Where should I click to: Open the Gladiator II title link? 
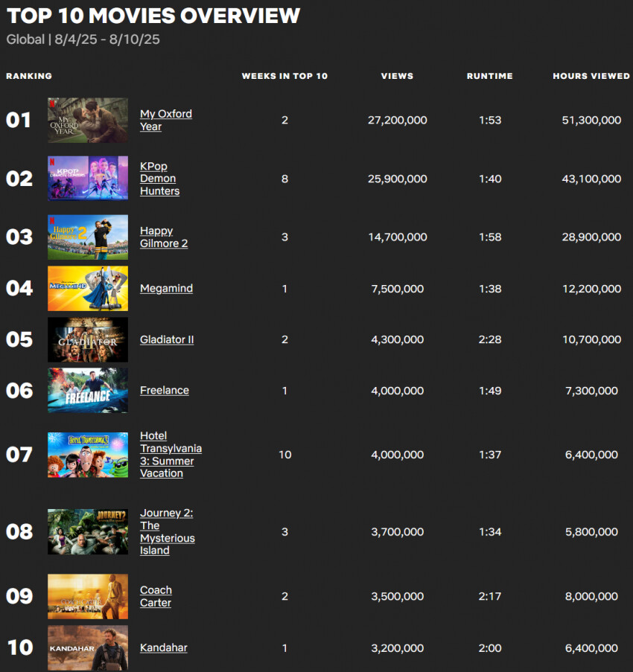[x=167, y=339]
